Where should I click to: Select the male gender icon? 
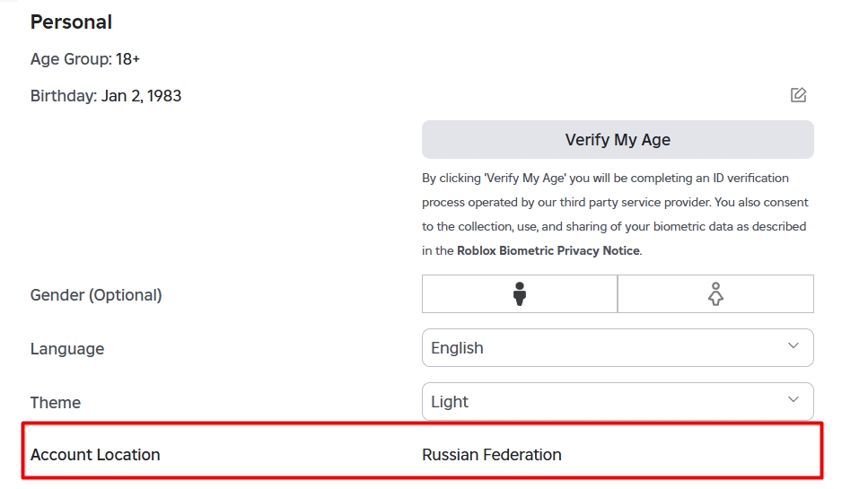519,293
